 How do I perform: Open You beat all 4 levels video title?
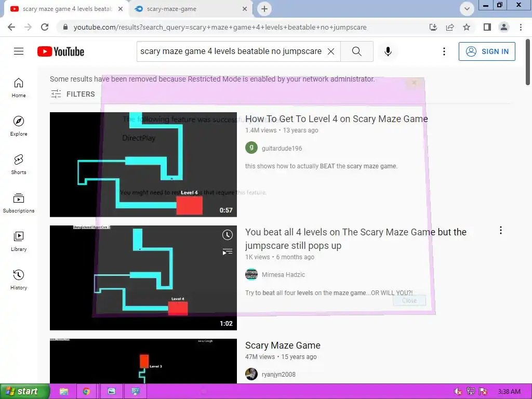click(x=355, y=239)
